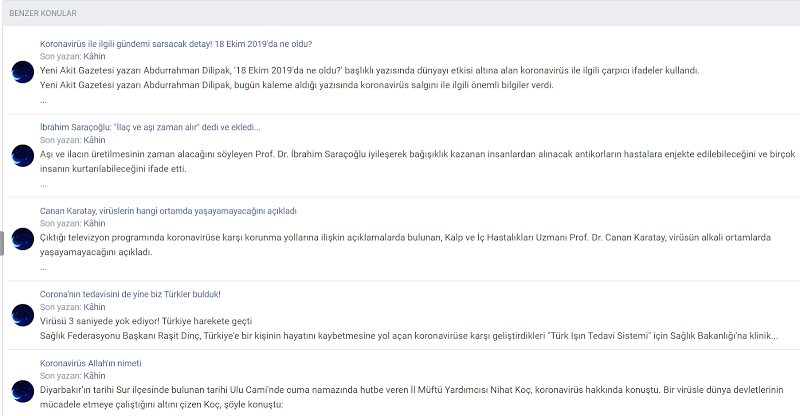Click the moon avatar beside Koronavirüs Allah'ın nimeti topic
Image resolution: width=800 pixels, height=416 pixels.
tap(22, 391)
